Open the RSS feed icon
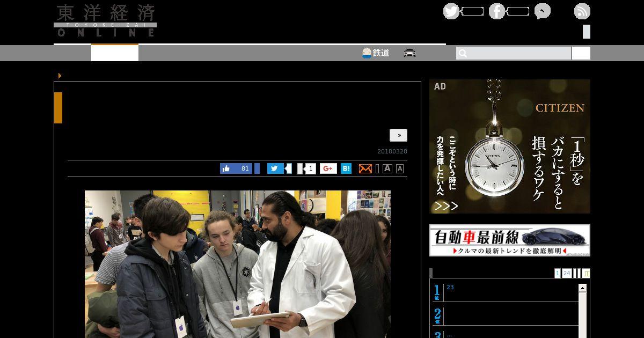This screenshot has width=644, height=338. coord(582,11)
